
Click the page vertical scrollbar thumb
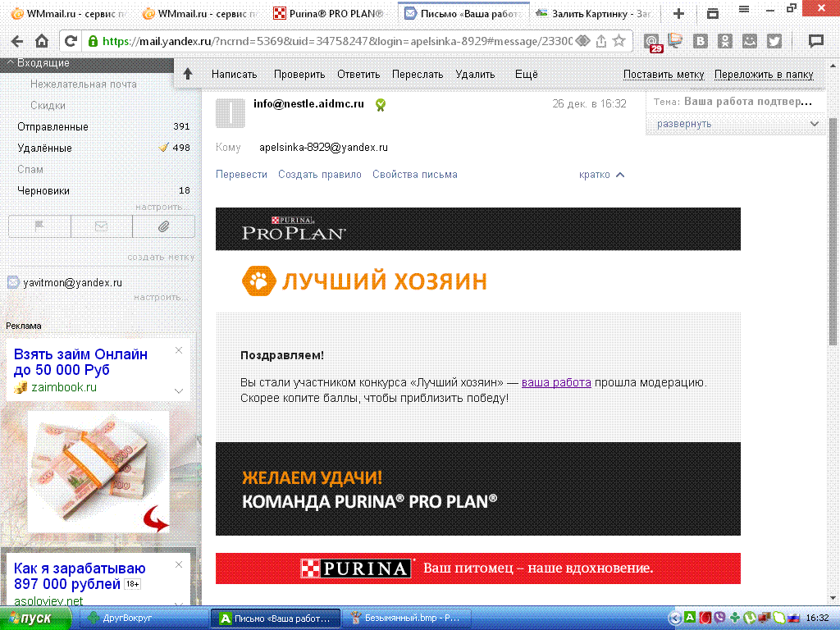point(833,231)
